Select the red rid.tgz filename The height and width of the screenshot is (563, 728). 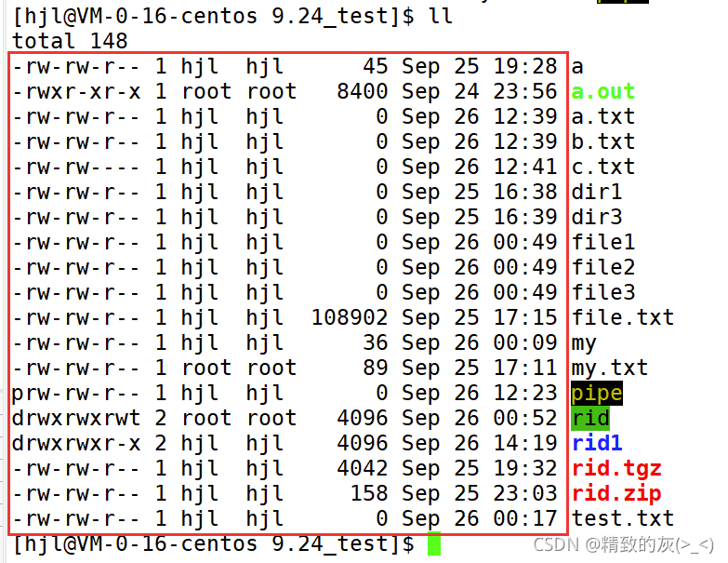pyautogui.click(x=616, y=469)
